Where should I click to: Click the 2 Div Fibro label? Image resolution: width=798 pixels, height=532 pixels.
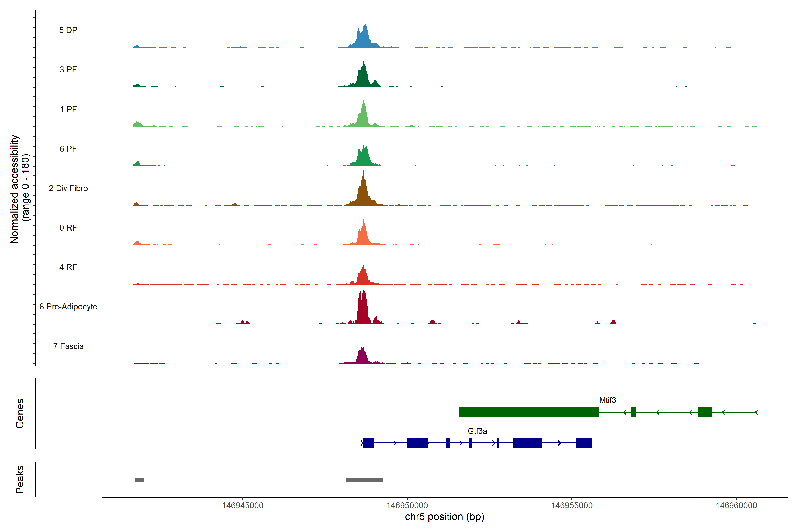pos(68,188)
